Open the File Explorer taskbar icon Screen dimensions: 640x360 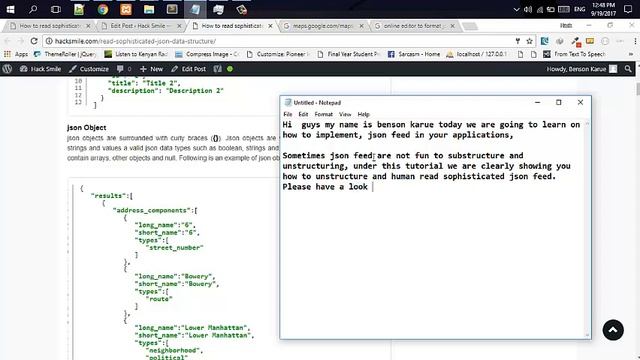coord(149,9)
